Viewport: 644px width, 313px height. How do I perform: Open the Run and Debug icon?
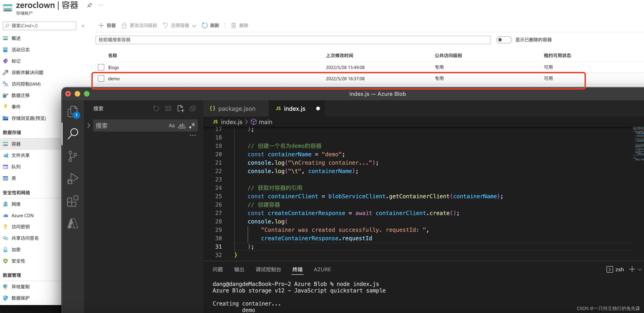pos(73,179)
